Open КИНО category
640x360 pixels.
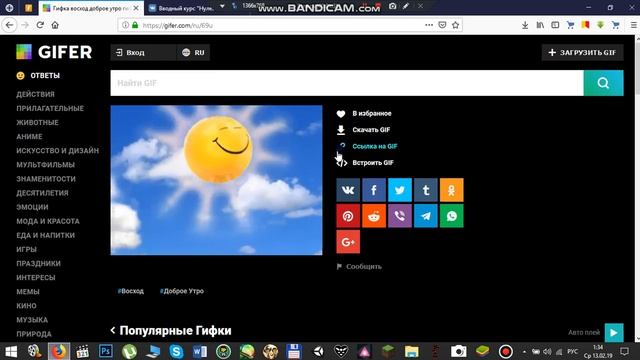[26, 306]
